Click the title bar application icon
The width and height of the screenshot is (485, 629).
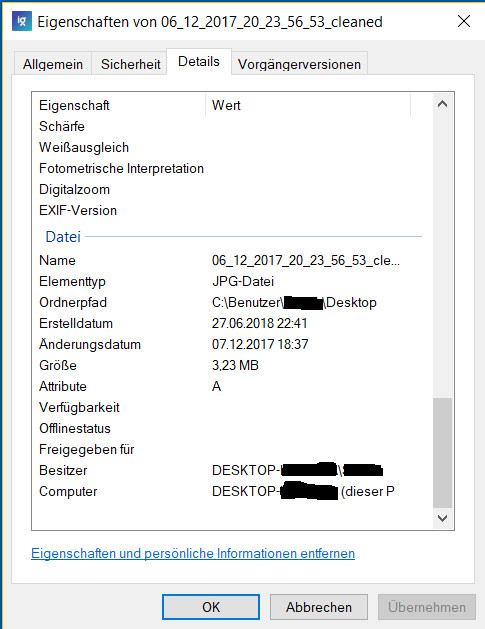click(x=22, y=21)
